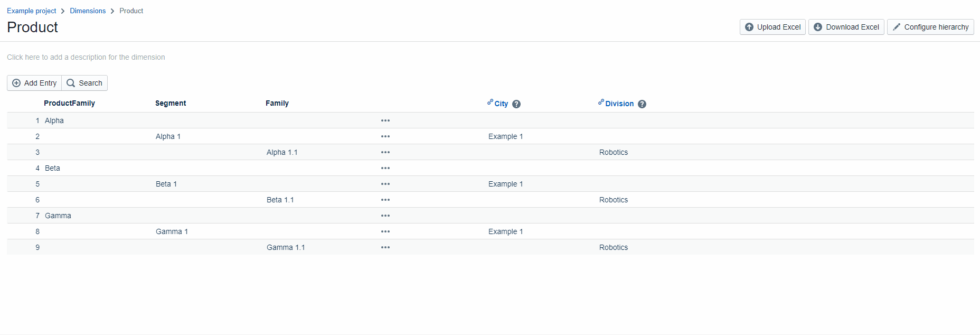Viewport: 980px width, 335px height.
Task: Click the dimension description placeholder text
Action: [86, 57]
